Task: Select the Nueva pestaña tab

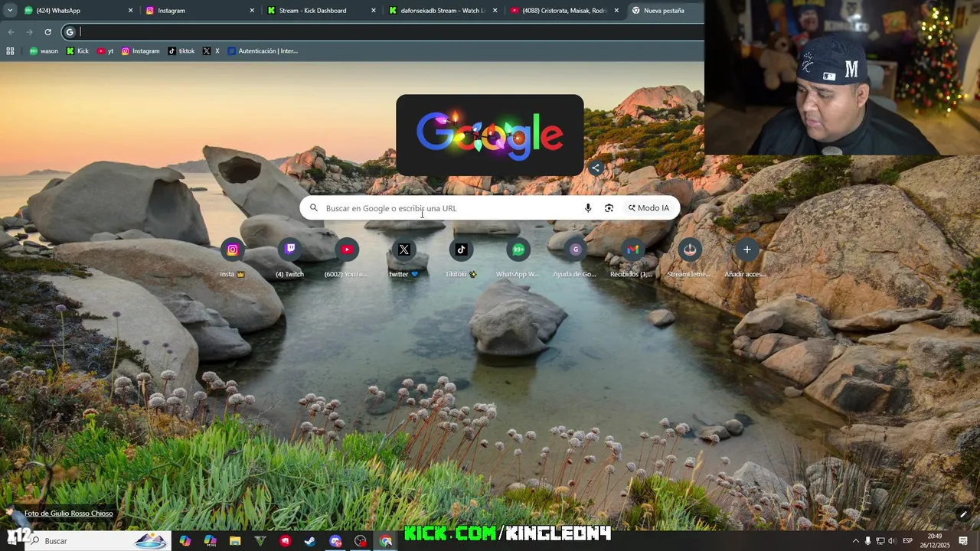Action: coord(664,11)
